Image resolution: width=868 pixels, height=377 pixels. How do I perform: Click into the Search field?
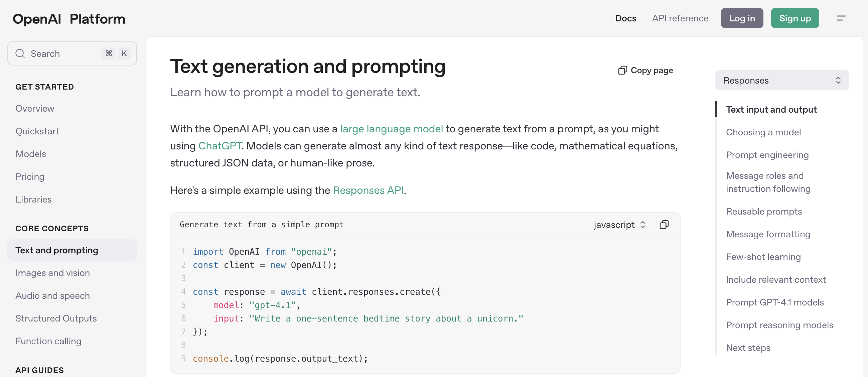72,53
